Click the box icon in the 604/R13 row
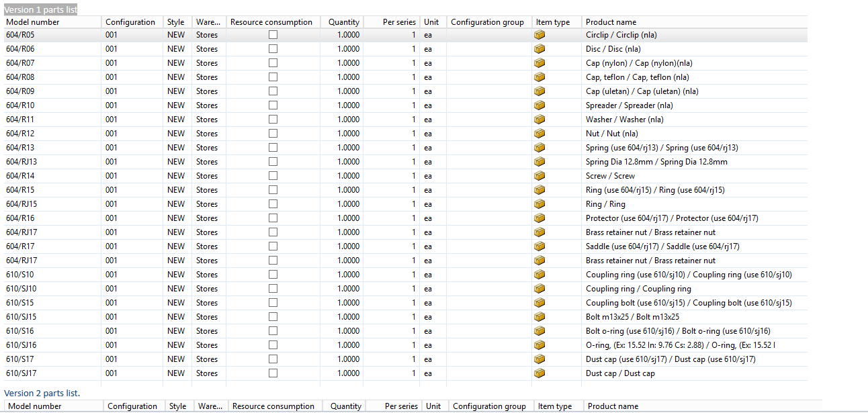This screenshot has height=413, width=868. coord(539,147)
